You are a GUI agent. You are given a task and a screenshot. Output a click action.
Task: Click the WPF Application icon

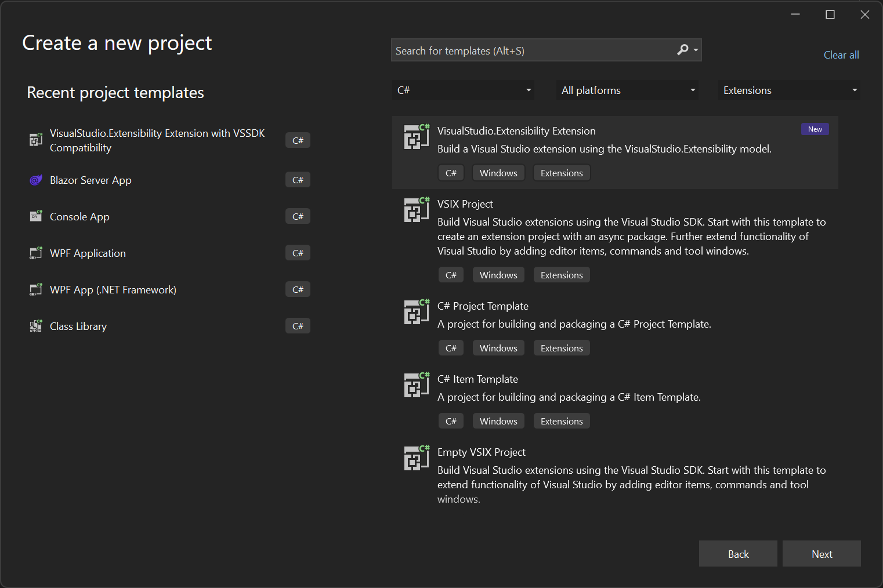coord(36,253)
